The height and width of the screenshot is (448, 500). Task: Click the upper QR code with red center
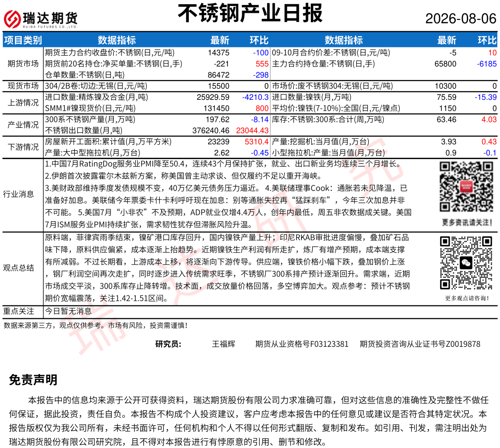(466, 186)
